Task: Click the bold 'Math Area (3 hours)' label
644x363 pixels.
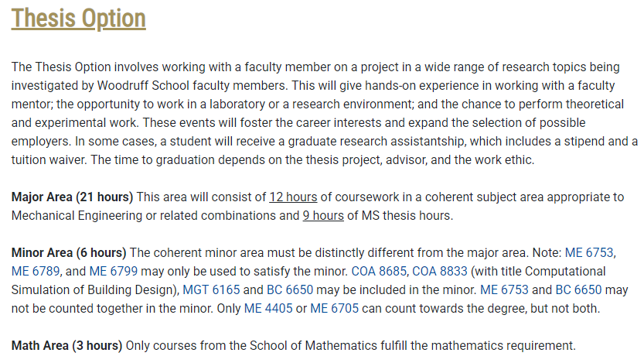Action: tap(66, 346)
